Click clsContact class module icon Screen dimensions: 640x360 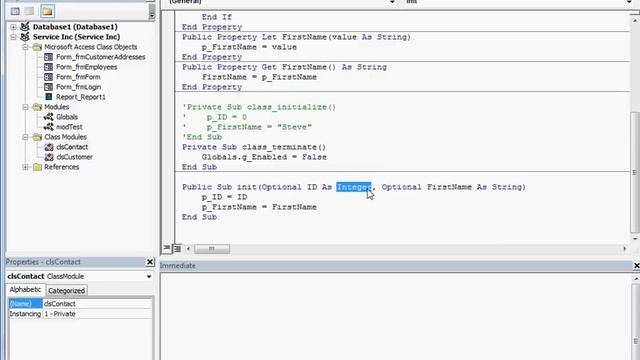[x=49, y=147]
